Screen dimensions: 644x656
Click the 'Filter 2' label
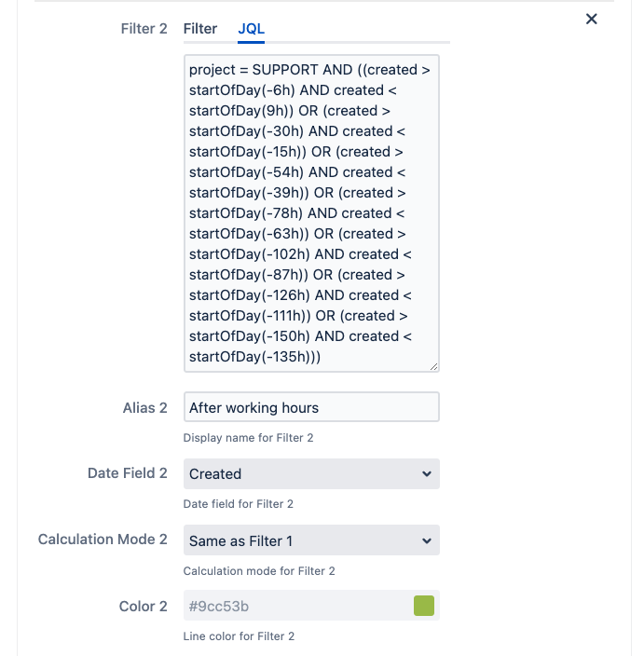(144, 29)
